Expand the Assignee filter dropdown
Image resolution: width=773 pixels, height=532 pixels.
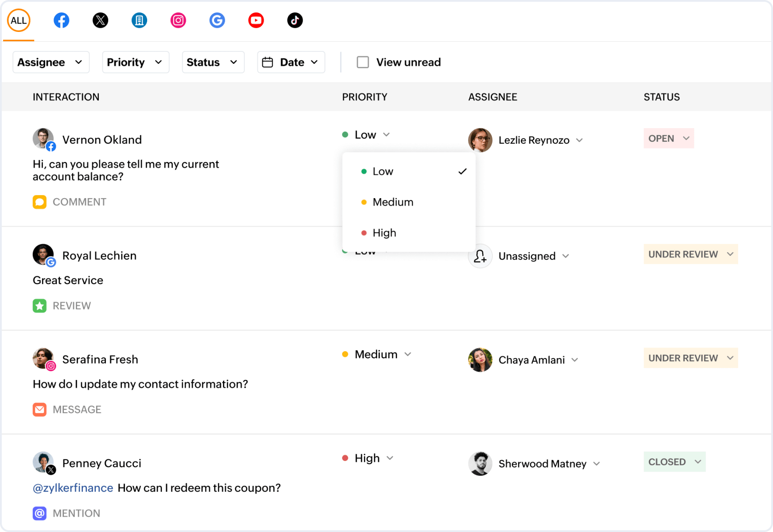pyautogui.click(x=51, y=62)
